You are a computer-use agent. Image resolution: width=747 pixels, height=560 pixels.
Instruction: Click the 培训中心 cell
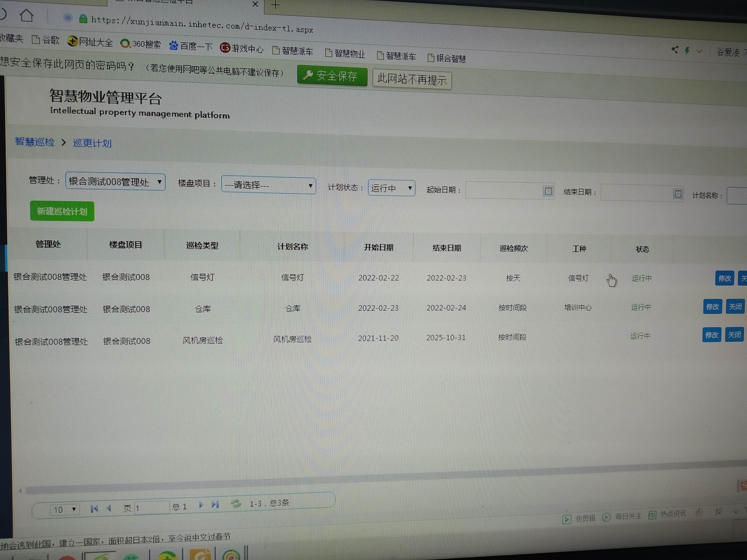pyautogui.click(x=578, y=308)
